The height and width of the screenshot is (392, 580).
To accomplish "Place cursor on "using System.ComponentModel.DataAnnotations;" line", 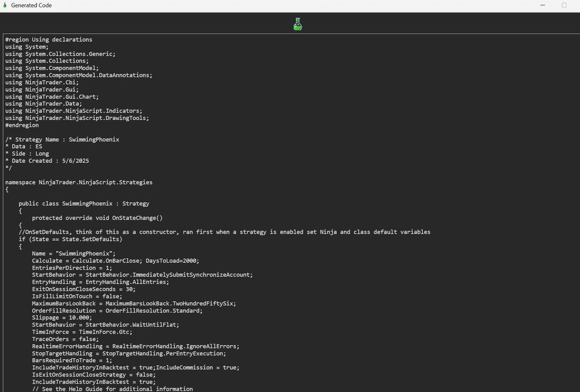I will coord(79,75).
